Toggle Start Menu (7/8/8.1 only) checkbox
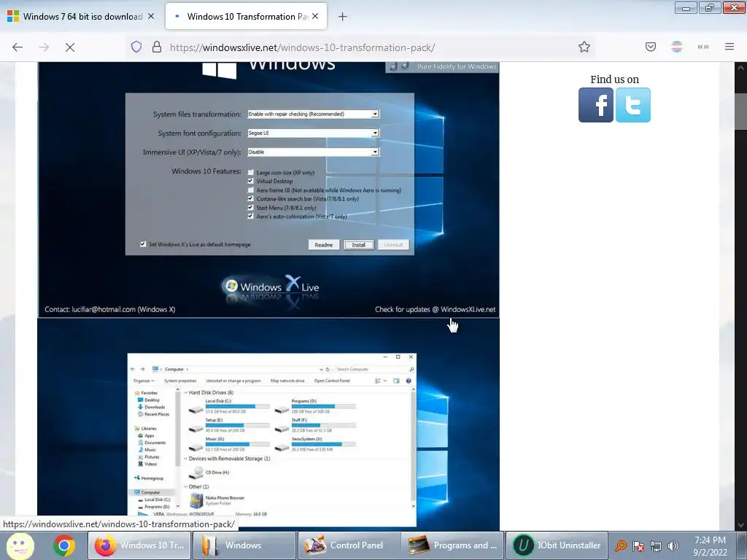The width and height of the screenshot is (747, 560). point(251,208)
